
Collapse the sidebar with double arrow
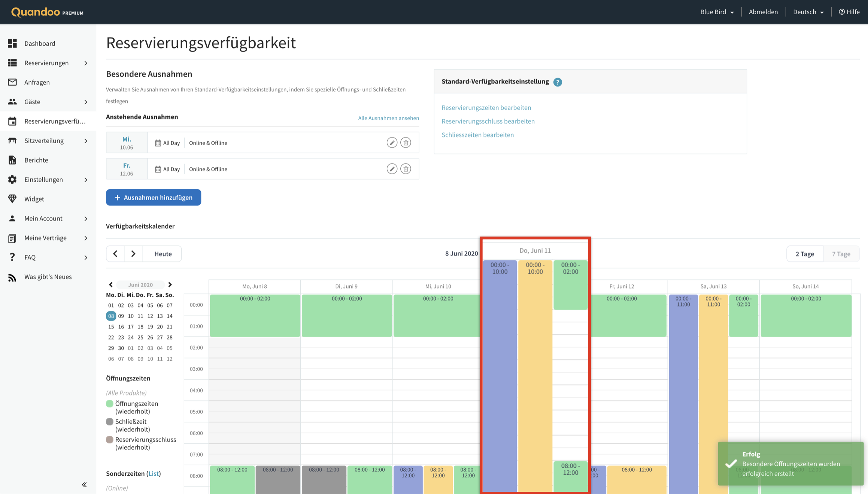(x=84, y=485)
